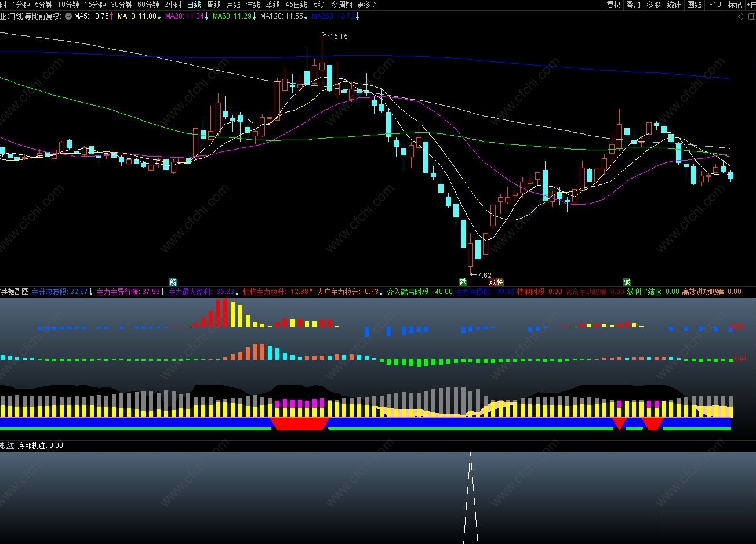Viewport: 756px width, 544px height.
Task: Click the MA5: 10.75 label
Action: (x=92, y=16)
